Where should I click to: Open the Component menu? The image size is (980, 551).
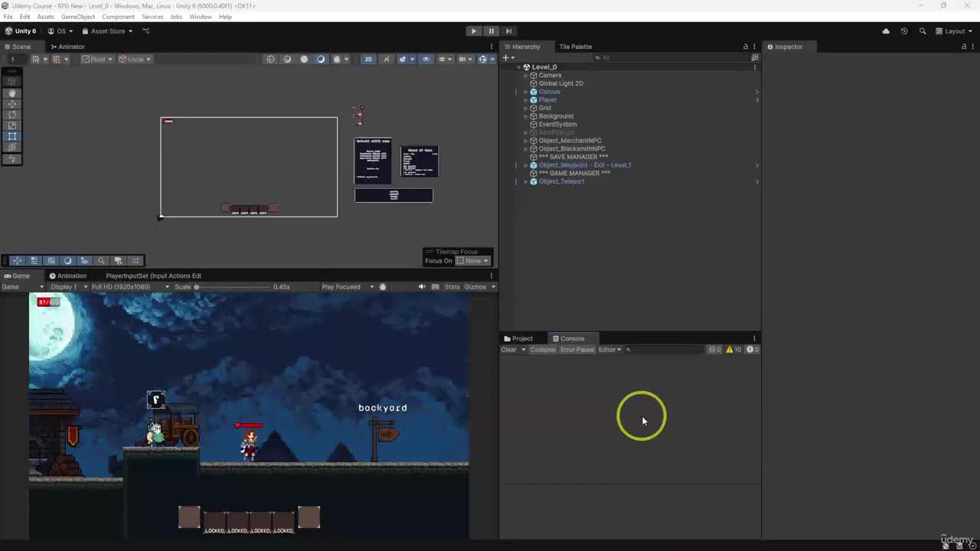point(118,17)
